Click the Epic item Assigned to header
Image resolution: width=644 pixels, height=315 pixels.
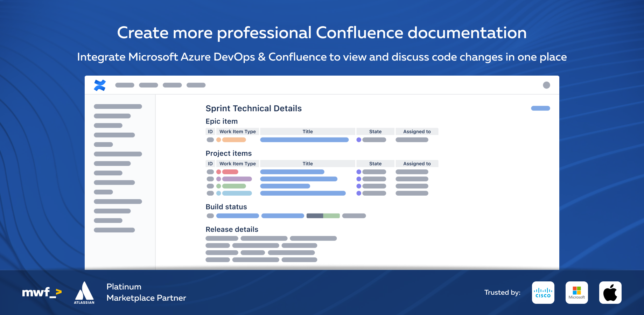(x=417, y=132)
